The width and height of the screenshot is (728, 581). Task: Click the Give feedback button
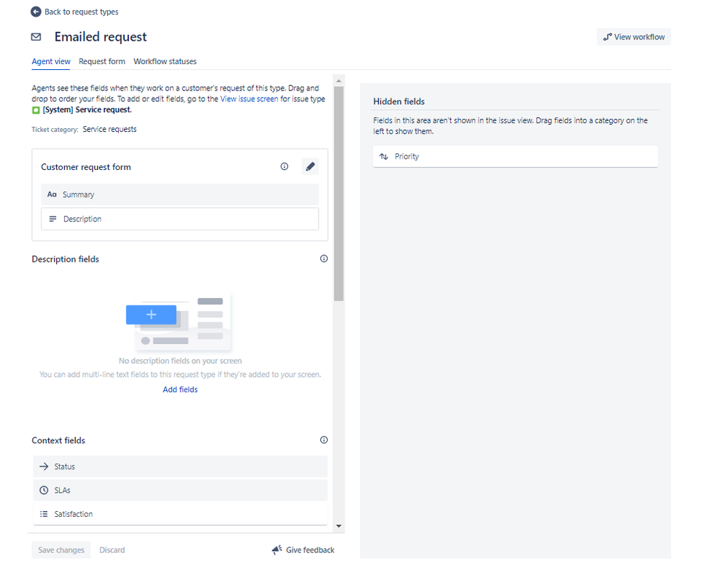303,550
